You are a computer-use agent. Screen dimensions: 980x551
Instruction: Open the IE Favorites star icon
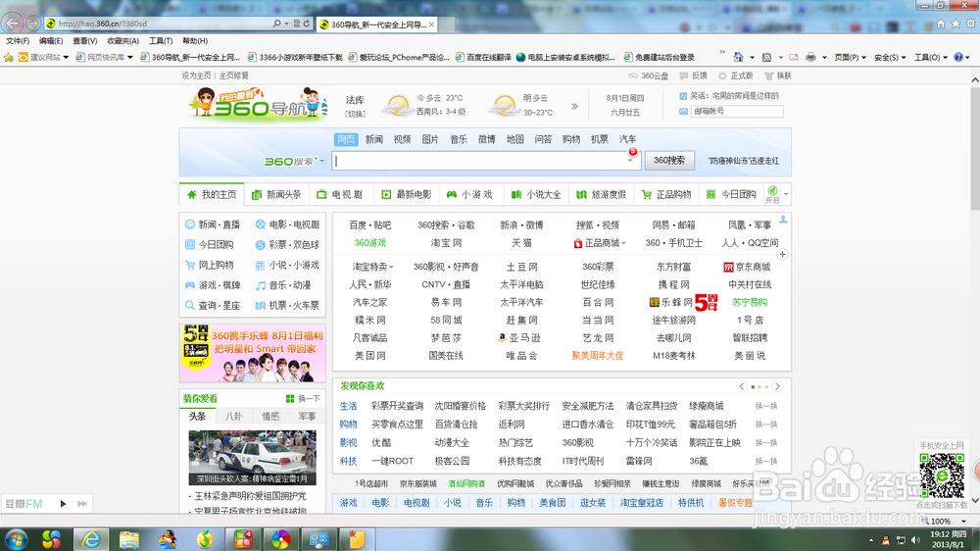coord(955,24)
